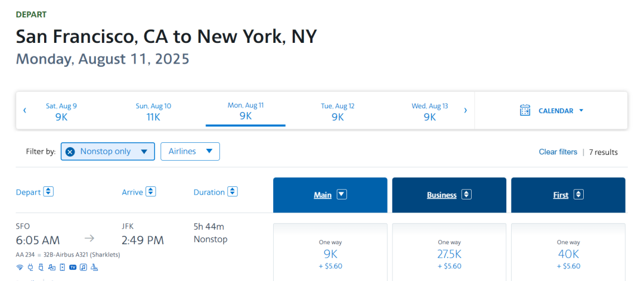Toggle sort by Duration
Image resolution: width=644 pixels, height=281 pixels.
click(x=233, y=192)
